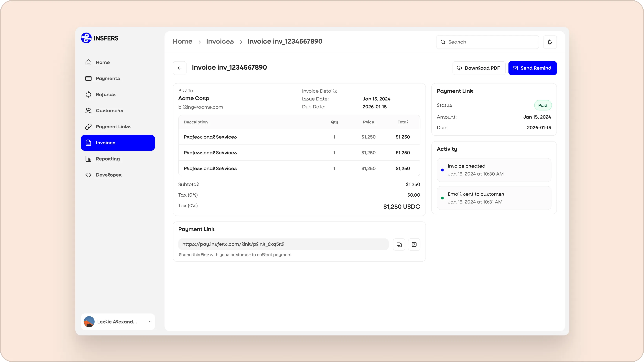Viewport: 644px width, 362px height.
Task: Click the Payment Links chain icon
Action: (x=88, y=127)
